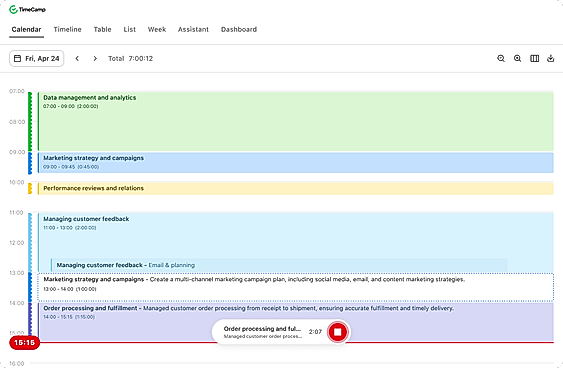
Task: Open the columns layout icon
Action: pyautogui.click(x=534, y=58)
